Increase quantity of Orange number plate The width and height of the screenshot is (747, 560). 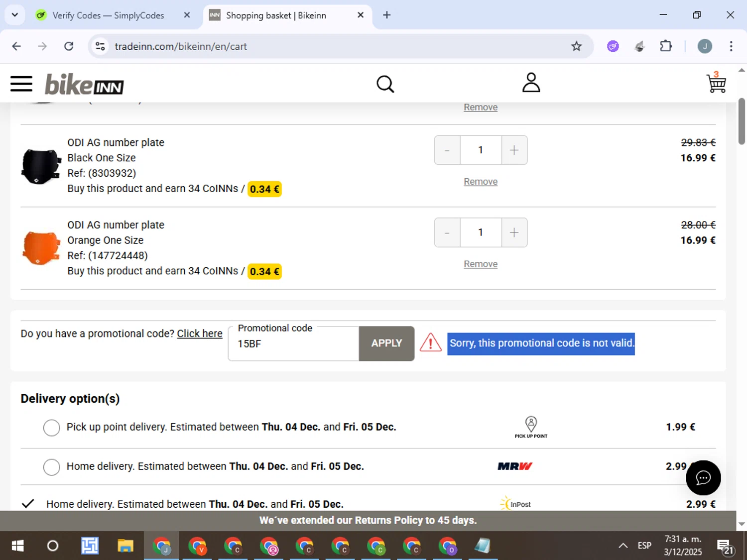tap(514, 232)
